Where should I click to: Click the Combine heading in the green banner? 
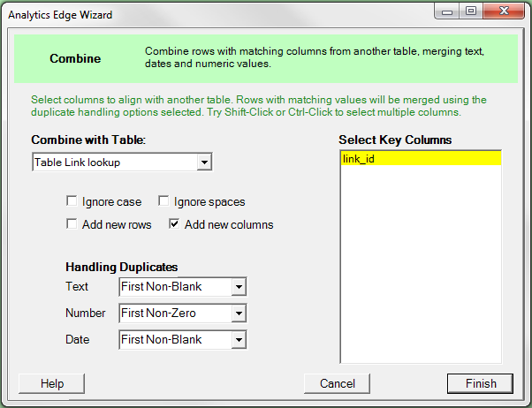74,59
